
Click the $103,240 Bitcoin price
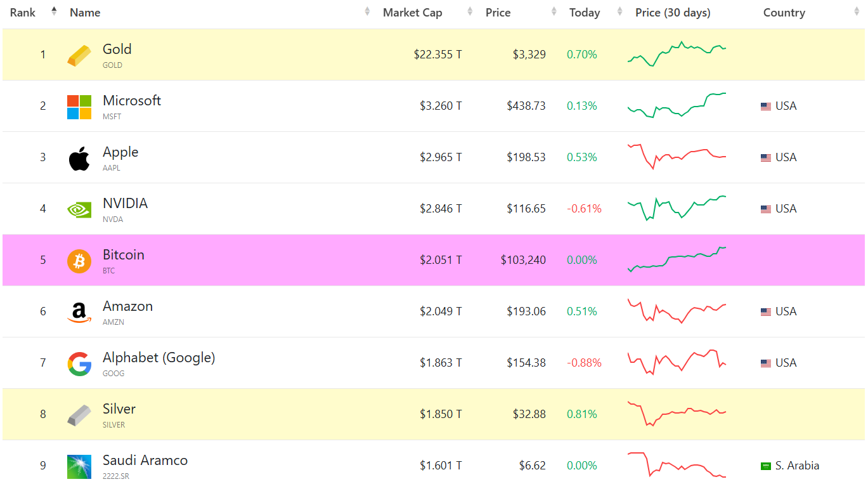click(523, 260)
